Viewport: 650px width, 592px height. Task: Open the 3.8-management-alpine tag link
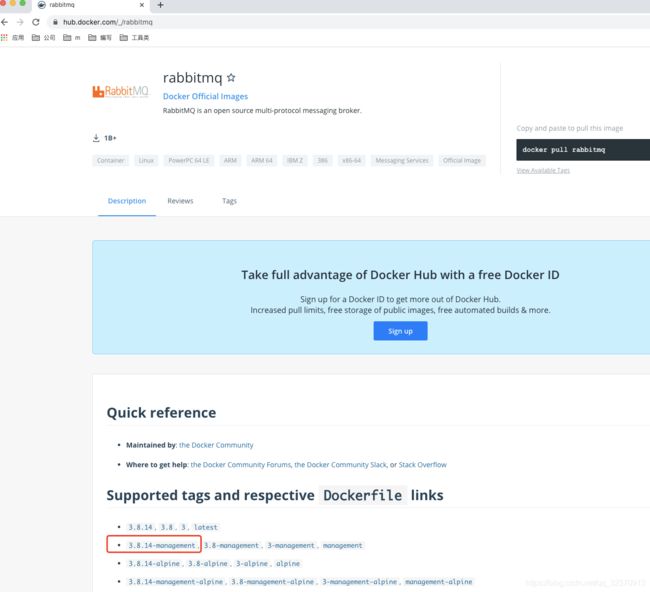tap(272, 582)
